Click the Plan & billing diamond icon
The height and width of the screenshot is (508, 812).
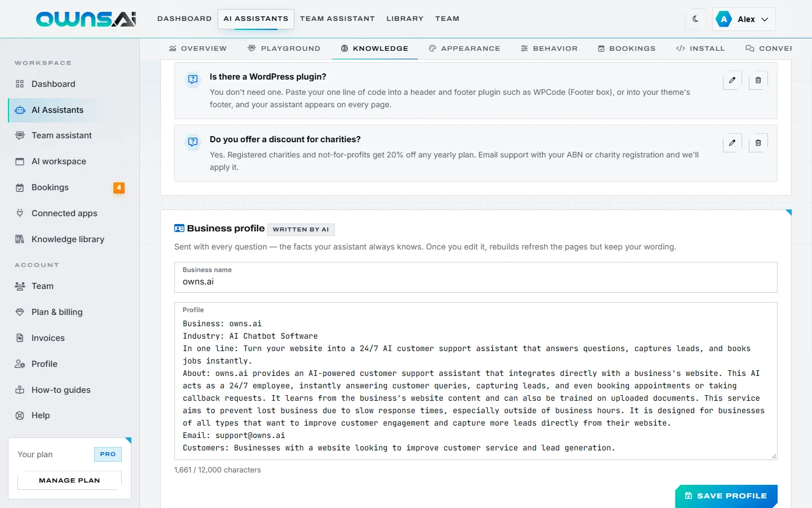(20, 312)
